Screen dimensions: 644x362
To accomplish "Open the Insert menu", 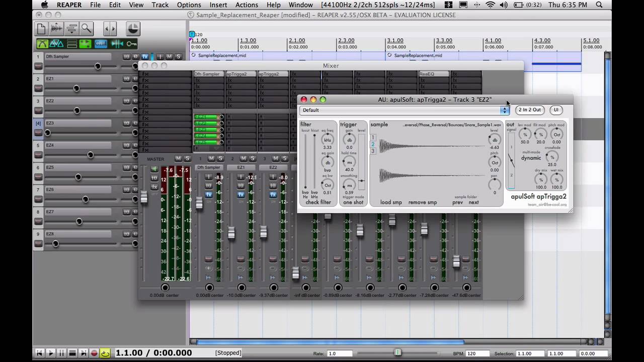I will [218, 5].
